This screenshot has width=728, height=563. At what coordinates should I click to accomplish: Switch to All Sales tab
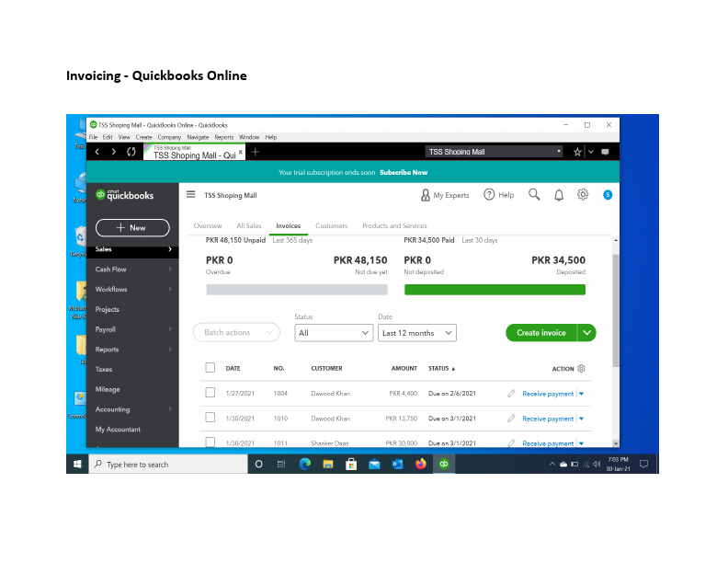point(249,225)
